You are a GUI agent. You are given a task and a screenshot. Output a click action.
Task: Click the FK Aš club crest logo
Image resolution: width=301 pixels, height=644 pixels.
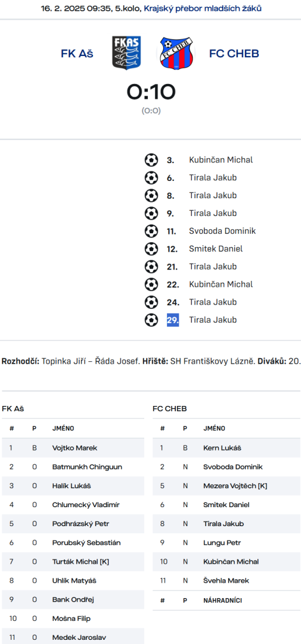[x=126, y=53]
